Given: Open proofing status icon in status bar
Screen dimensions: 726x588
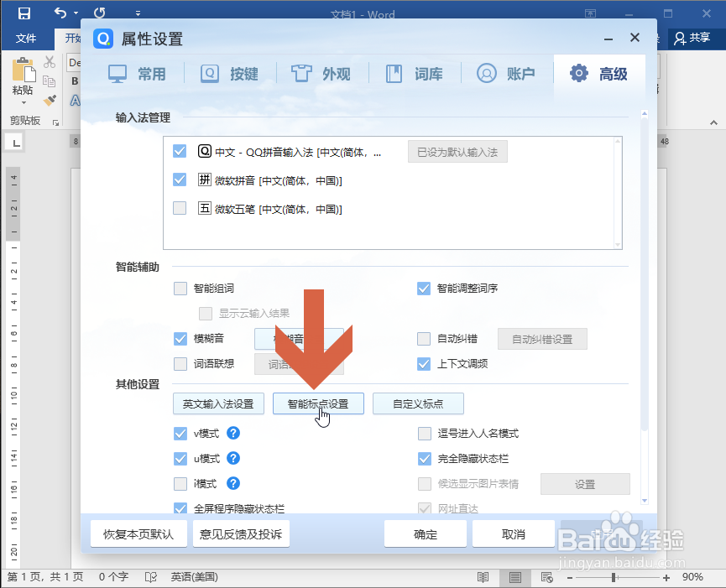Looking at the screenshot, I should coord(151,577).
